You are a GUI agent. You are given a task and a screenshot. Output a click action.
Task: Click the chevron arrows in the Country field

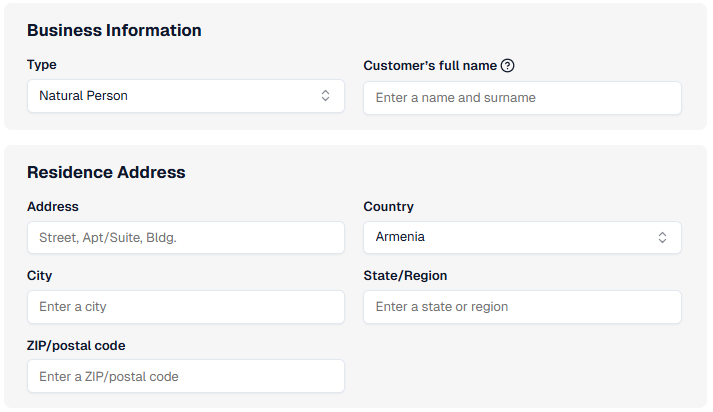pyautogui.click(x=662, y=238)
